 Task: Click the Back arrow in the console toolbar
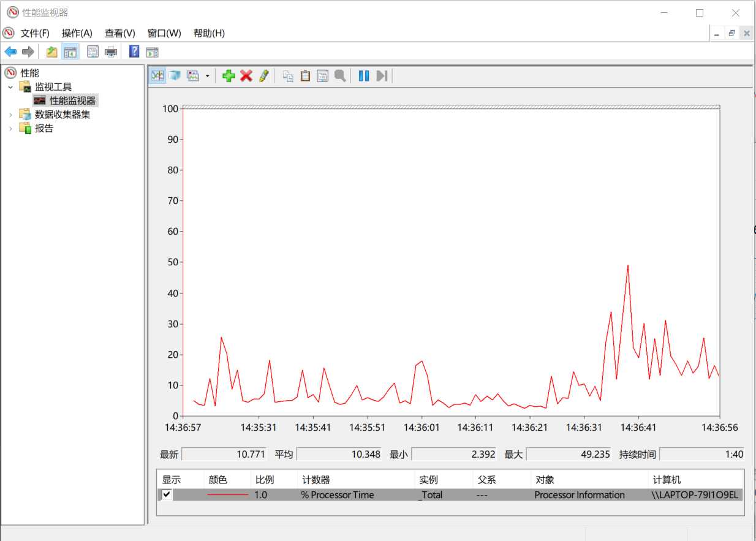[10, 52]
